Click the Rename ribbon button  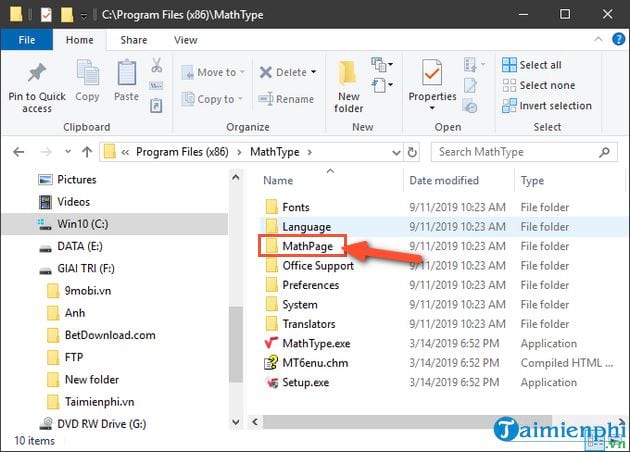(286, 99)
